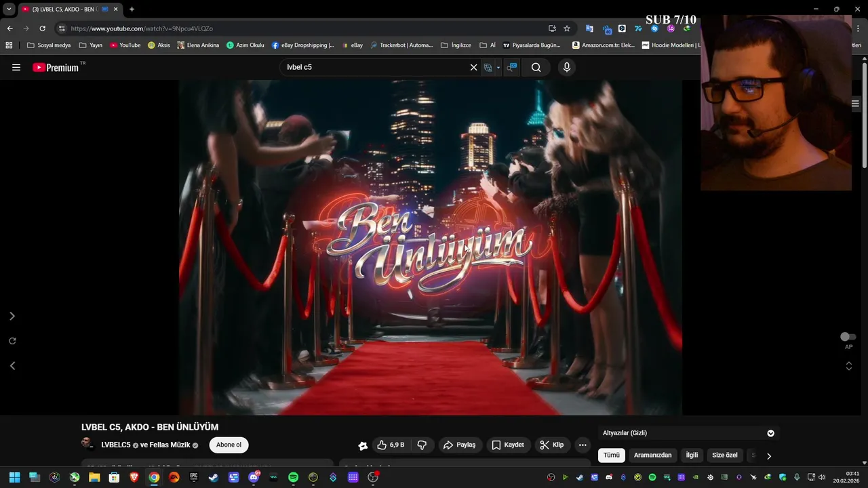Reload the browser page
The width and height of the screenshot is (868, 488).
42,28
